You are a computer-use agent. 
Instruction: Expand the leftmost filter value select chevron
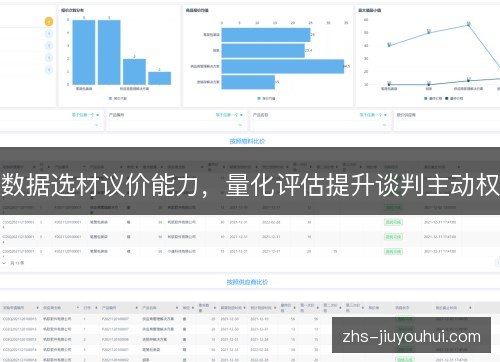[x=97, y=125]
